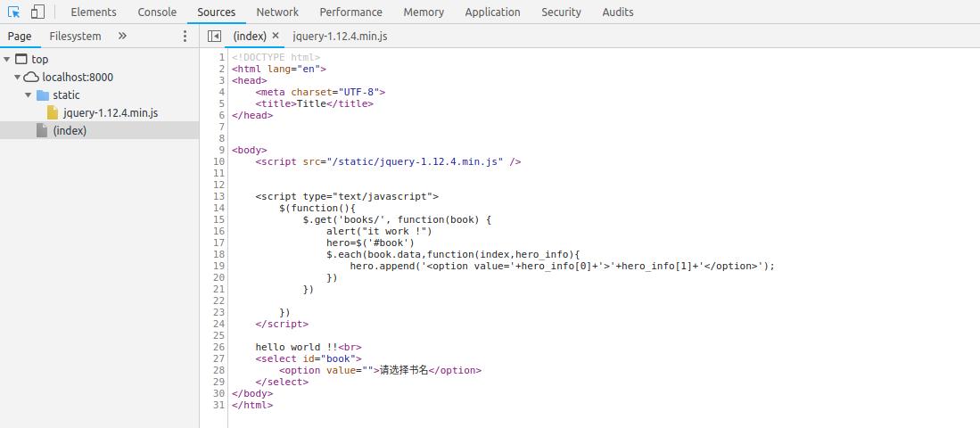Select the Sources tab

(217, 12)
